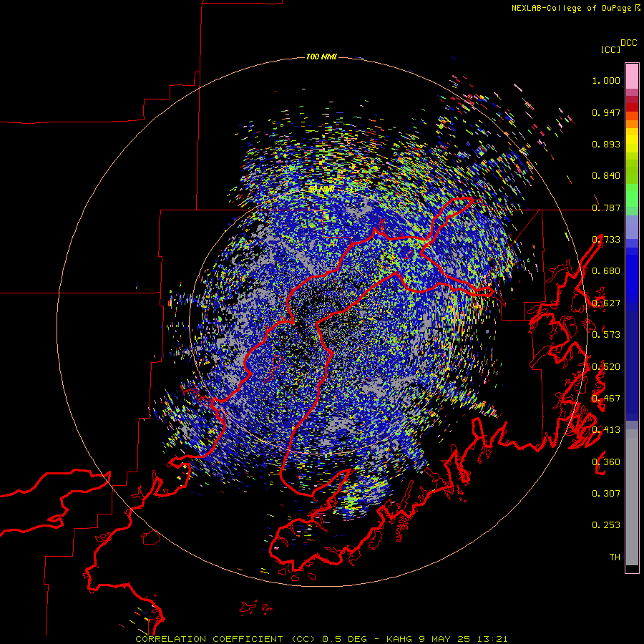The image size is (644, 644).
Task: Click the pink segment at the color bar top
Action: 632,76
